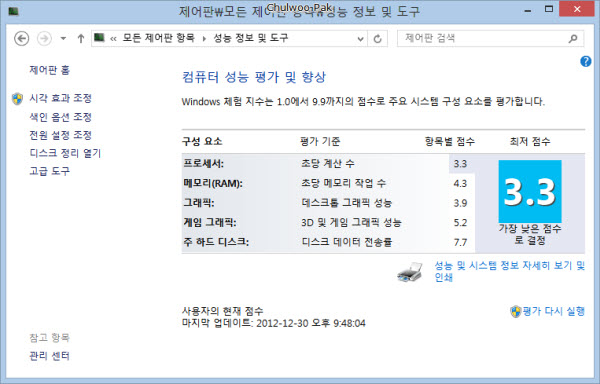
Task: Click the last update date '2012-12-30 오후 9:48:04'
Action: coord(311,323)
